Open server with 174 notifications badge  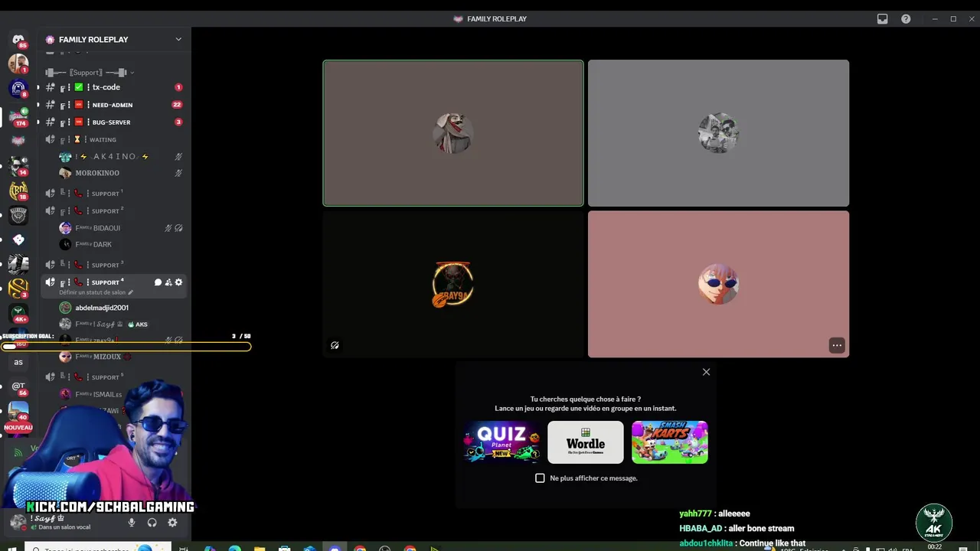coord(18,116)
